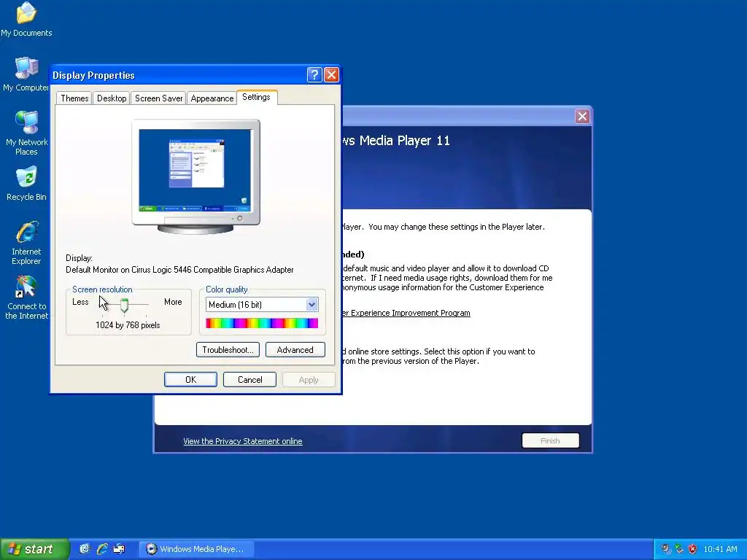This screenshot has width=747, height=560.
Task: Click the 'Media Player 11' heading text
Action: 404,141
